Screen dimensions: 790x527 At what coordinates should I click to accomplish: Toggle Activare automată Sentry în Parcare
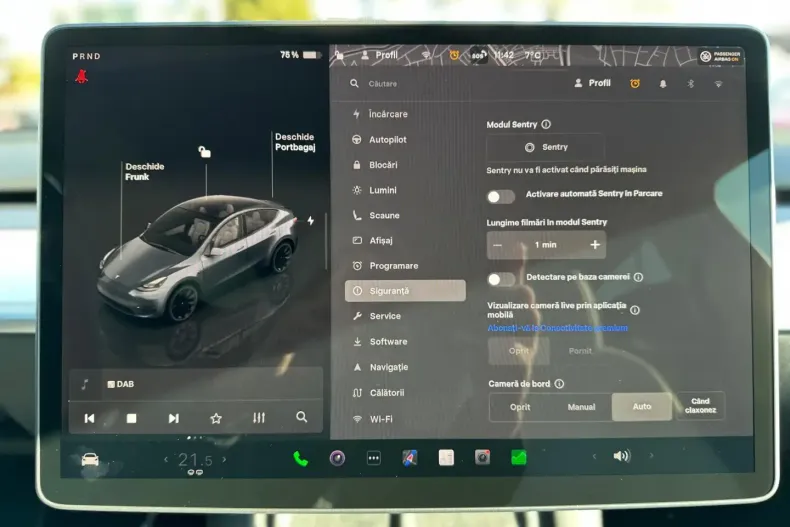pos(501,196)
